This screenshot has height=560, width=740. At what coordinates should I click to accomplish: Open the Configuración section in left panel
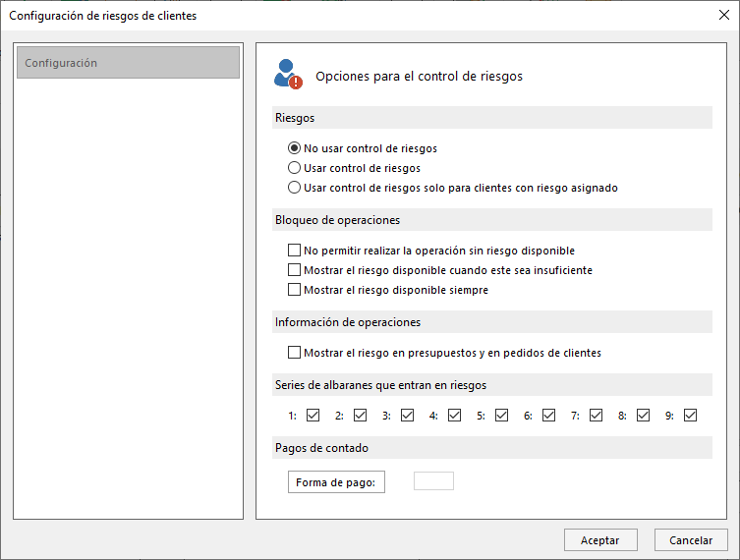click(x=128, y=62)
